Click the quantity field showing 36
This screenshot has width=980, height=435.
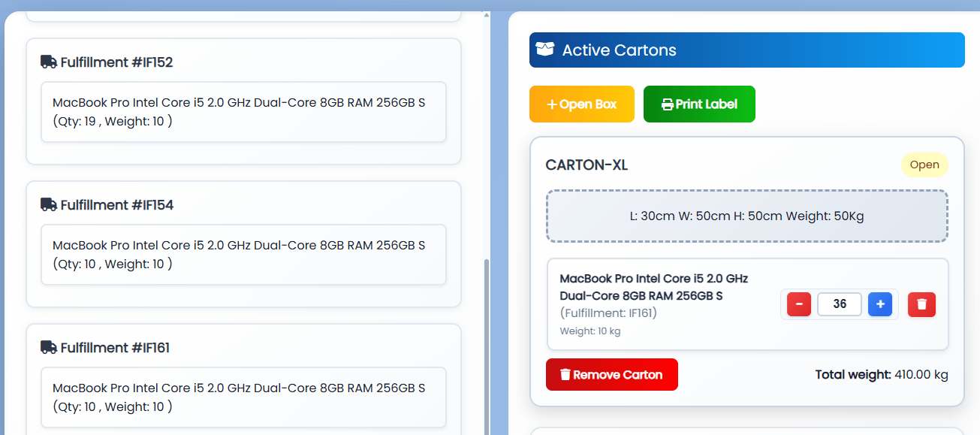coord(840,304)
